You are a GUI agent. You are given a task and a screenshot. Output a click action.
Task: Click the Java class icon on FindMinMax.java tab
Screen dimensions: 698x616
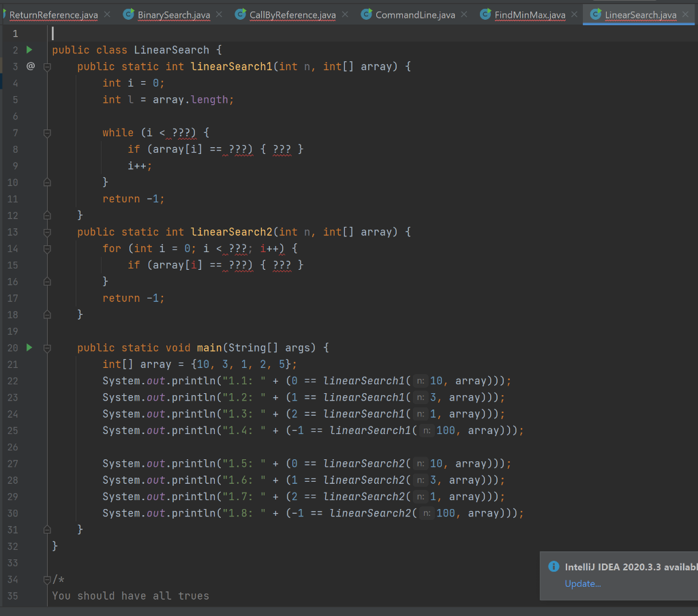point(485,14)
